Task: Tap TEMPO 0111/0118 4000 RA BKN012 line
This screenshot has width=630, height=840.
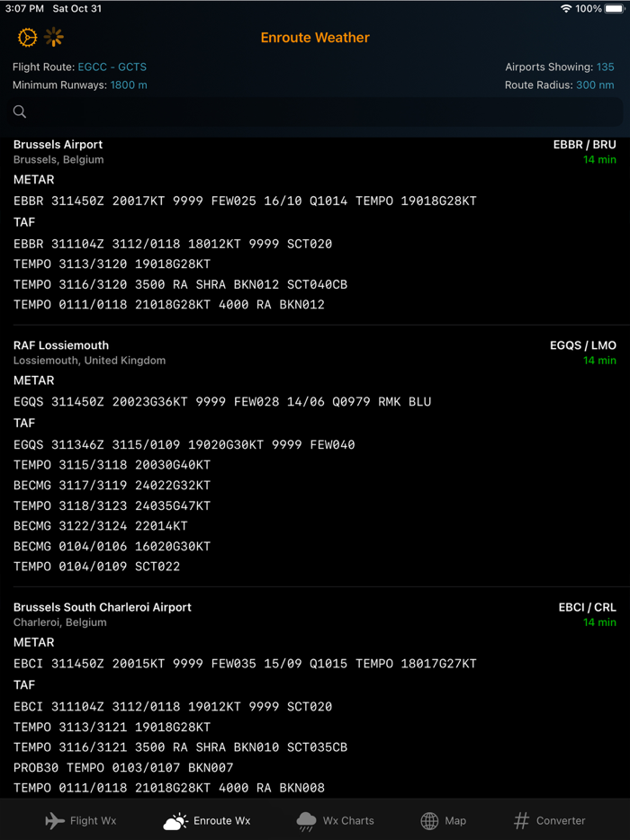Action: [x=169, y=305]
